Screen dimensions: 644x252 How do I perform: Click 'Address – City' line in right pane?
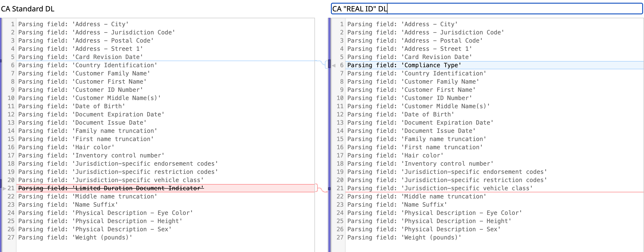(402, 24)
